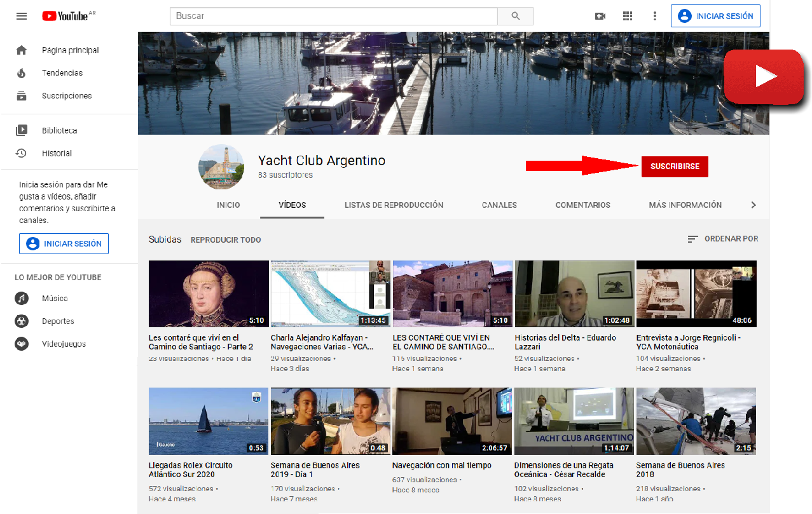Open the YouTube apps grid
Image resolution: width=812 pixels, height=514 pixels.
tap(628, 16)
